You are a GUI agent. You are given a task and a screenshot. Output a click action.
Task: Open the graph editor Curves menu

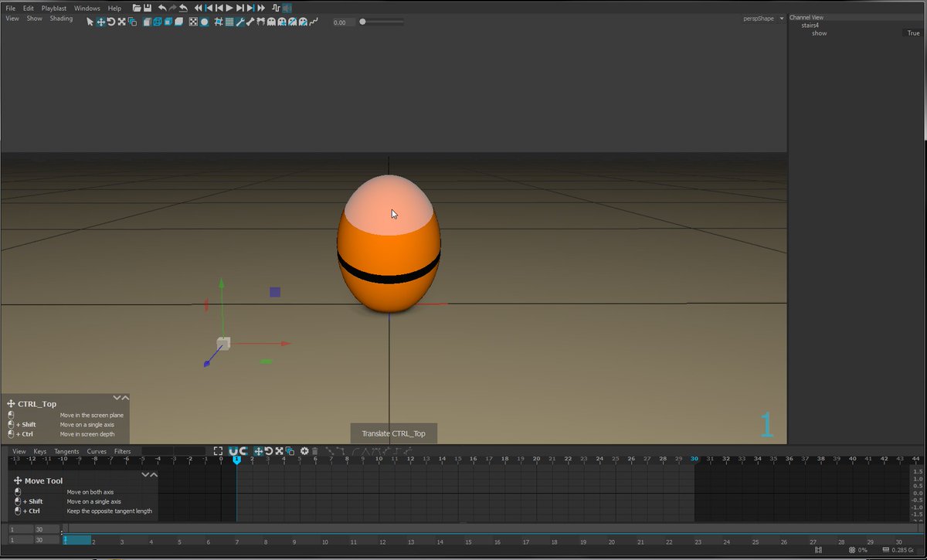(x=97, y=451)
